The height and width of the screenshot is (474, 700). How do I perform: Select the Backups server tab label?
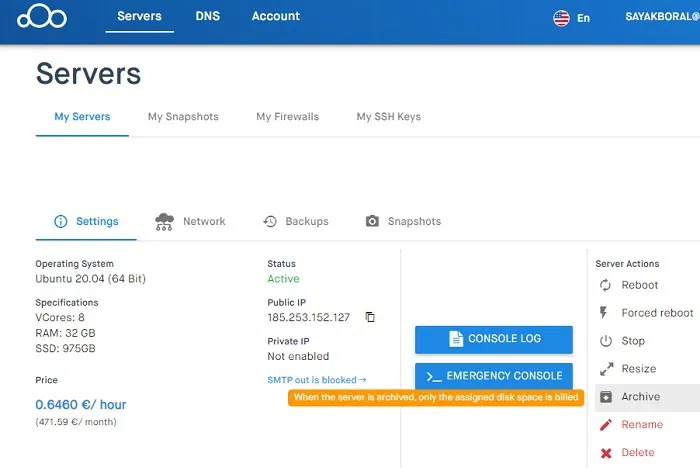(x=307, y=221)
